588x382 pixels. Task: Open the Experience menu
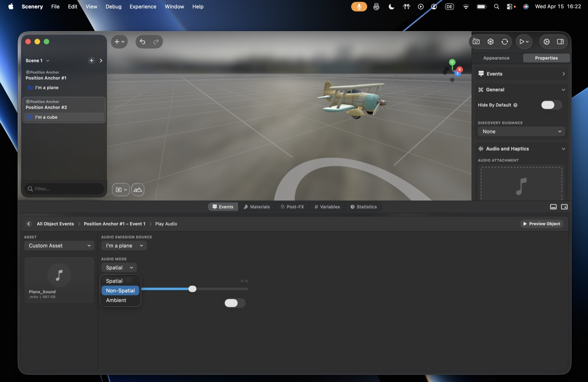[143, 7]
